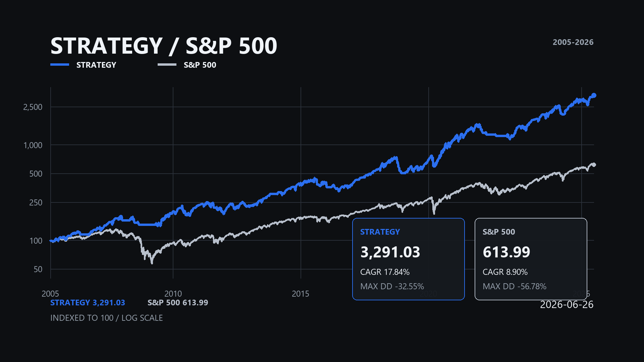Image resolution: width=644 pixels, height=362 pixels.
Task: Click the MAX DD -56.78% text
Action: (x=515, y=286)
